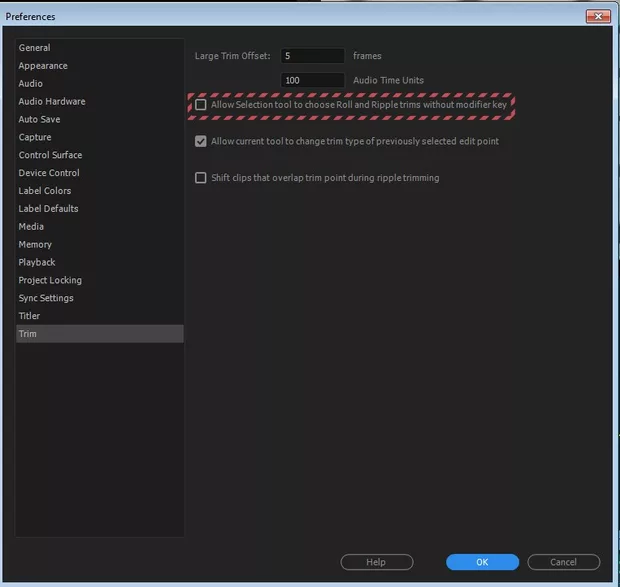The width and height of the screenshot is (620, 587).
Task: Uncheck Allow current tool to change trim type
Action: 201,141
